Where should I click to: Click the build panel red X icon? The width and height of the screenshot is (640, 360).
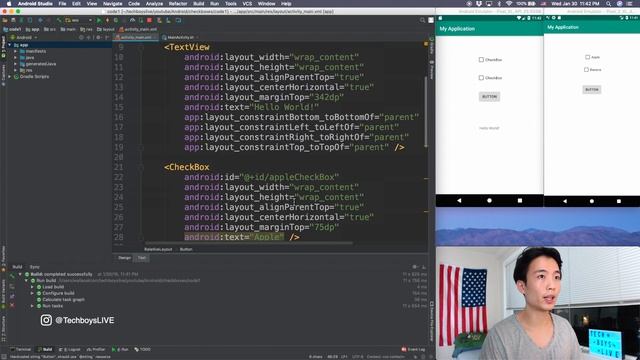(x=12, y=305)
